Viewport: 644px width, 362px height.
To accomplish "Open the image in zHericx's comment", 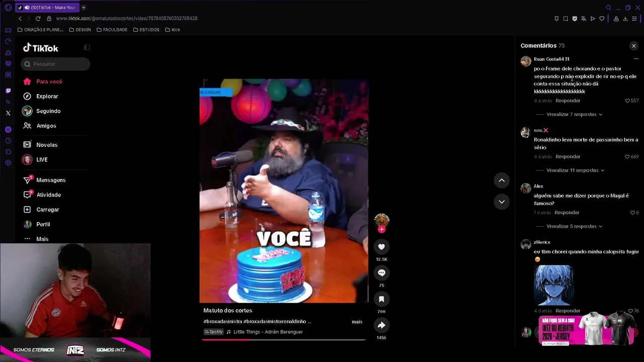I will (x=553, y=285).
